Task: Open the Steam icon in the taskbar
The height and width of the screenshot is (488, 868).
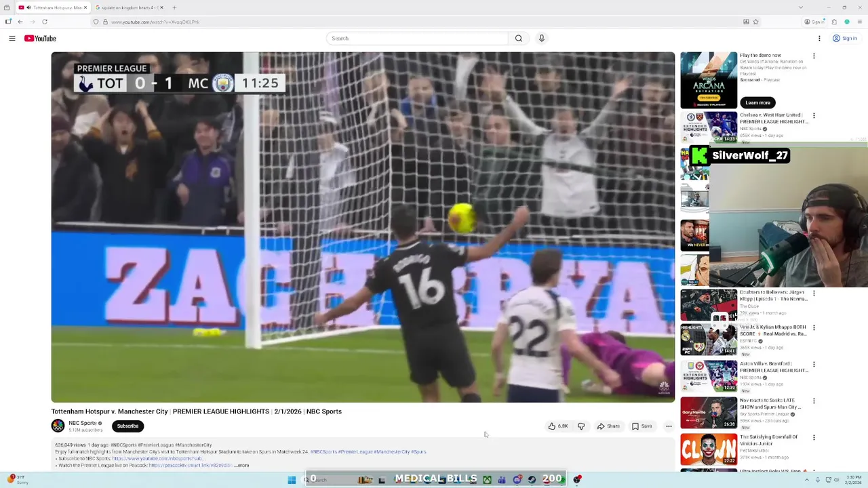Action: point(532,480)
